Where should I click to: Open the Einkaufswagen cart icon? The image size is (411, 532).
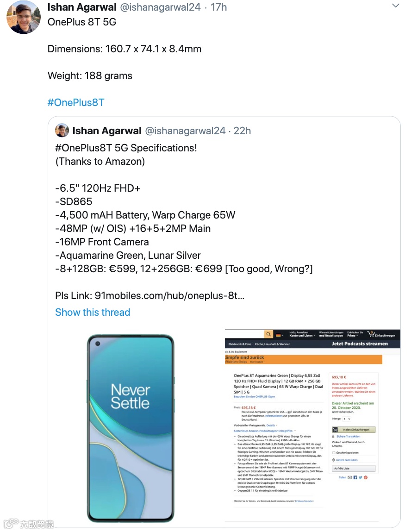(x=381, y=334)
